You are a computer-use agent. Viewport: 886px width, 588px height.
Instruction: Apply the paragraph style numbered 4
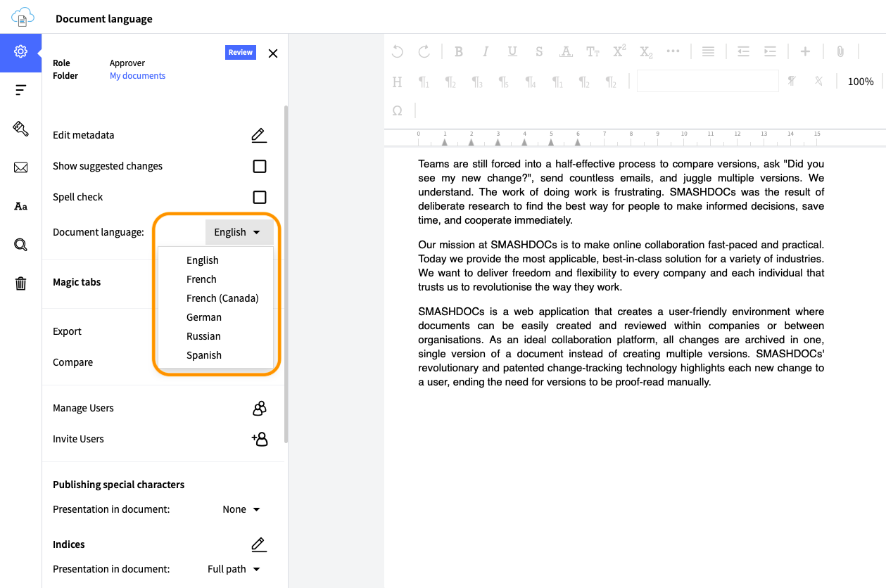[531, 82]
